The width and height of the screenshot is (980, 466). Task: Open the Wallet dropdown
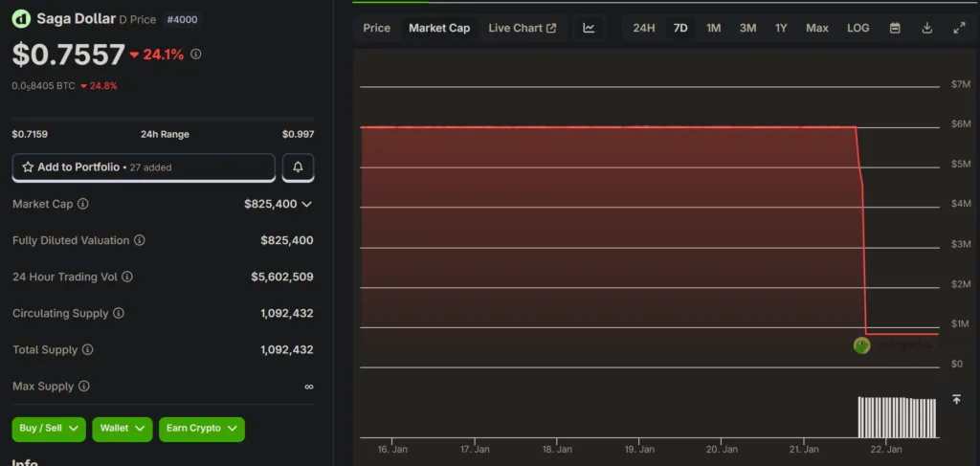pos(122,429)
